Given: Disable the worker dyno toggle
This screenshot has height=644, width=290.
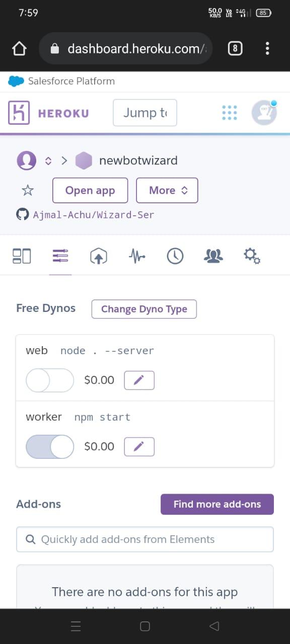Looking at the screenshot, I should (49, 447).
